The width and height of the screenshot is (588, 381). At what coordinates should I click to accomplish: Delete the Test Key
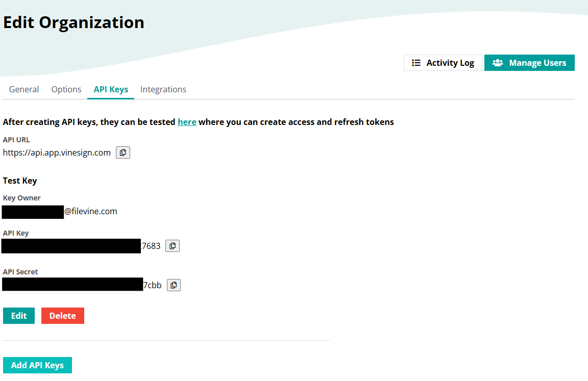point(63,316)
